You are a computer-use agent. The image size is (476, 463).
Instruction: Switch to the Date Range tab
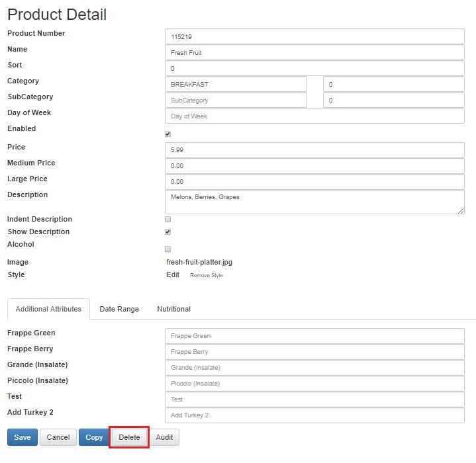(119, 309)
